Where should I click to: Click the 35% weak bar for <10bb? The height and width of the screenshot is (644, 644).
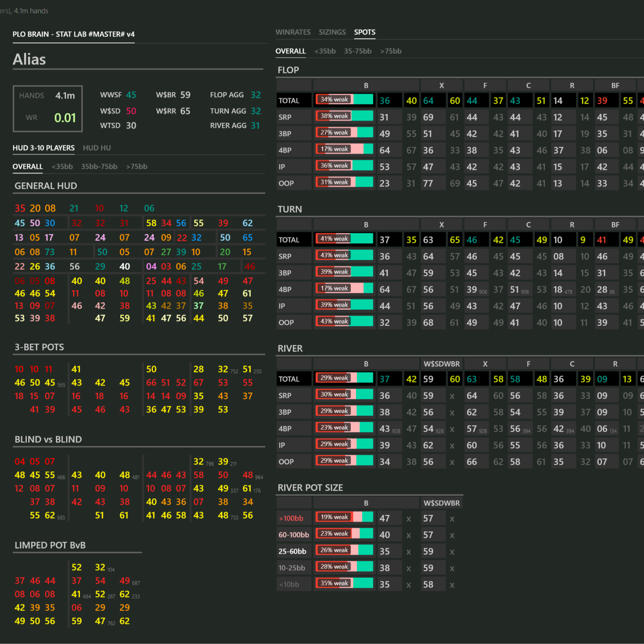click(344, 583)
